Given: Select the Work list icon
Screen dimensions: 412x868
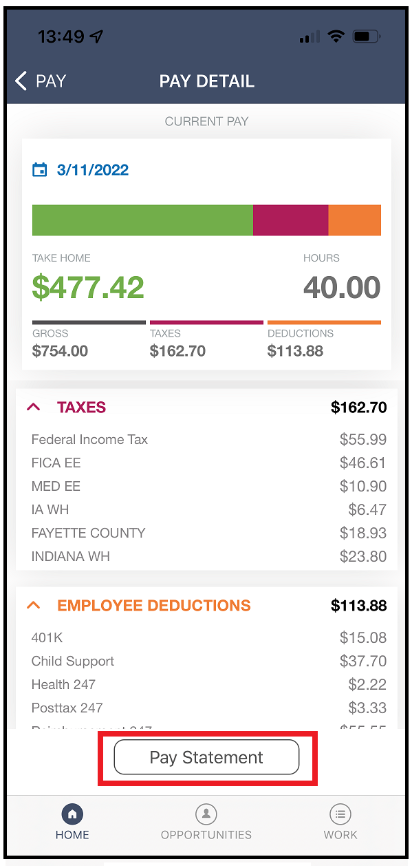Looking at the screenshot, I should click(x=340, y=815).
